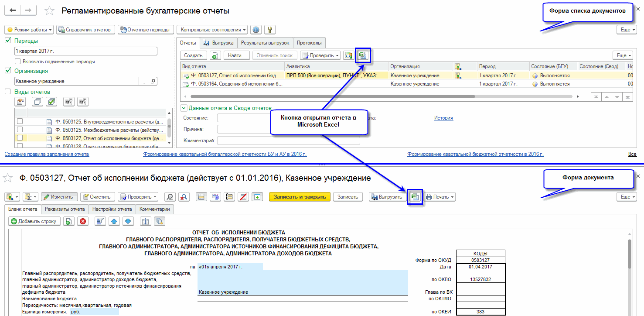Click first icon under Виды отчетов

point(20,101)
